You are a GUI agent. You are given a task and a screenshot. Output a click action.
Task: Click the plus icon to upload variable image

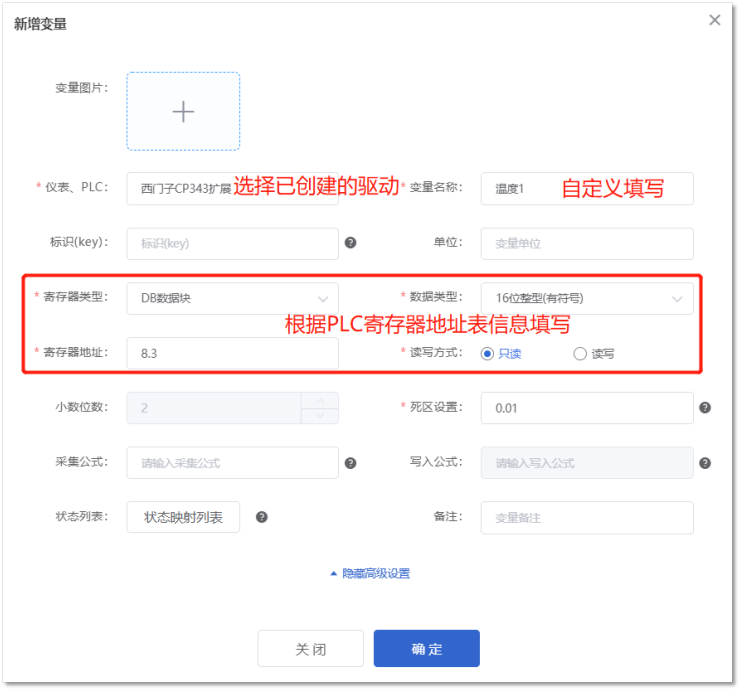183,112
